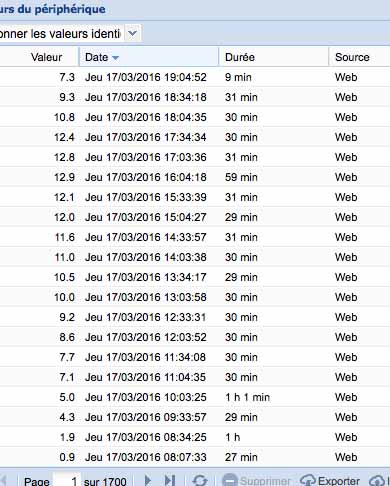Select the row with value 0.9
This screenshot has width=390, height=486.
(x=195, y=457)
